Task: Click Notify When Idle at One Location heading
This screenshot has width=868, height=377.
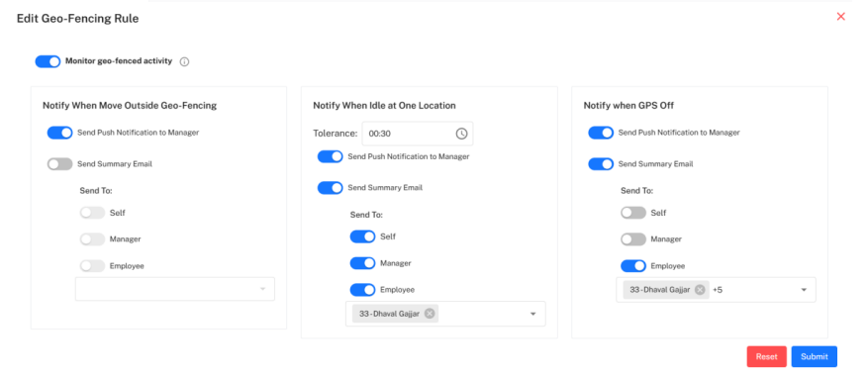Action: (384, 106)
